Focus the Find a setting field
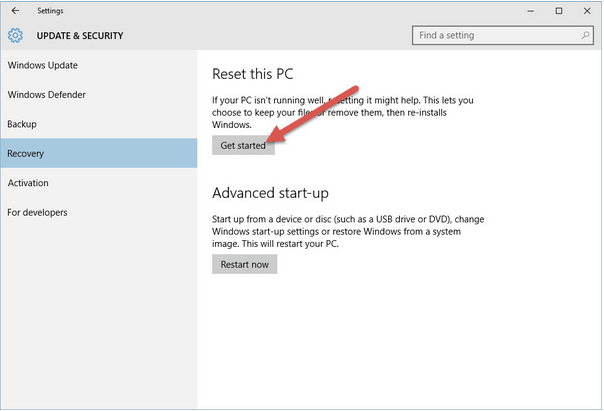This screenshot has width=604, height=411. 502,35
